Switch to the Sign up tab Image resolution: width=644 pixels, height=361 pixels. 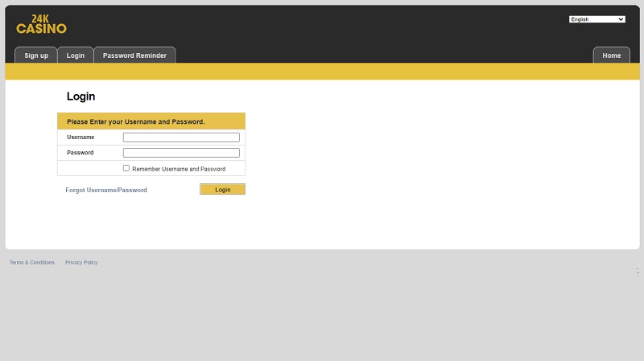tap(36, 55)
